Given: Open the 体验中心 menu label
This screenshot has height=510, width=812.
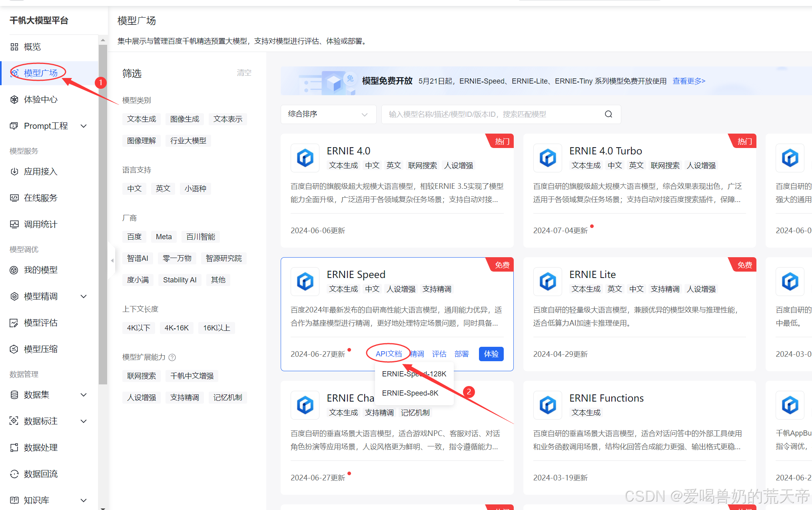Looking at the screenshot, I should point(41,100).
